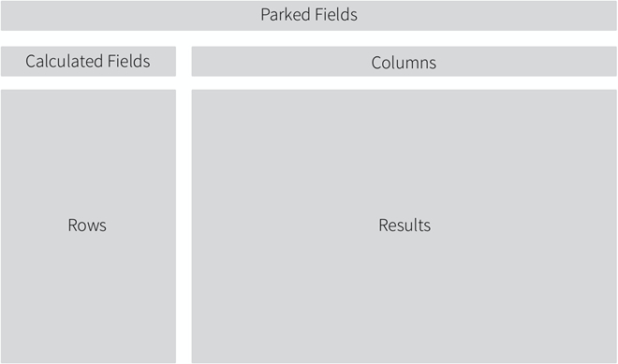Click the "Rows" text label

click(x=87, y=226)
